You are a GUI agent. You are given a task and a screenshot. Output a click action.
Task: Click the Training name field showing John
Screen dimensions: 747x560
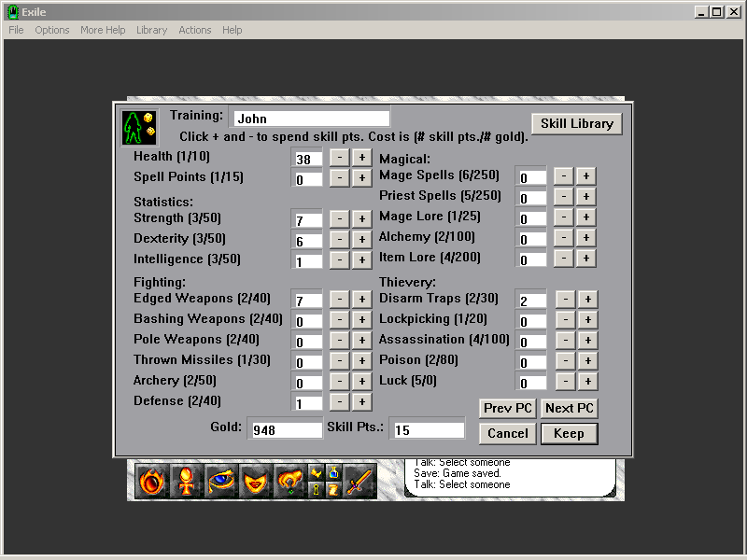[310, 119]
